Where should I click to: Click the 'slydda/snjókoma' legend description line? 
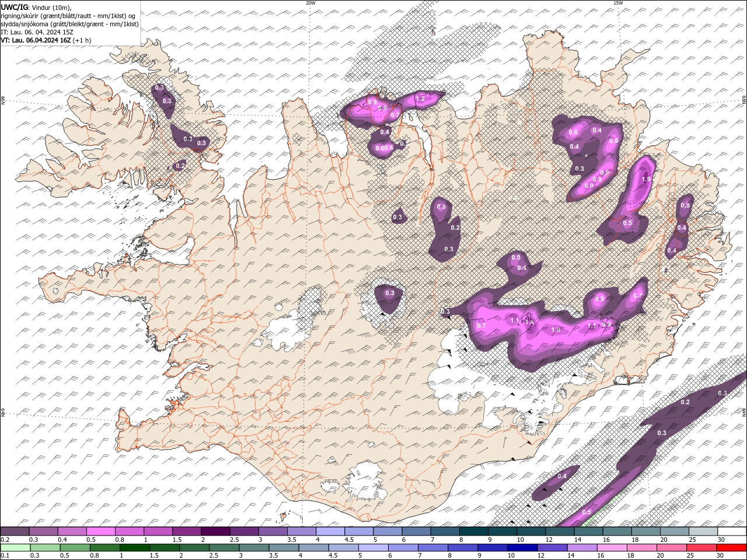coord(69,24)
